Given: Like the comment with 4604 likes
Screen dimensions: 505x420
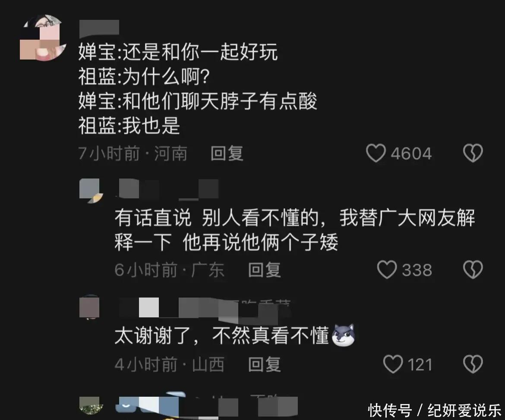Looking at the screenshot, I should (x=376, y=153).
